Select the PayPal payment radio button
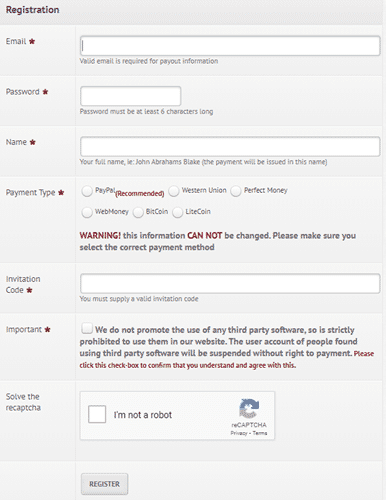Viewport: 386px width, 500px height. point(87,191)
